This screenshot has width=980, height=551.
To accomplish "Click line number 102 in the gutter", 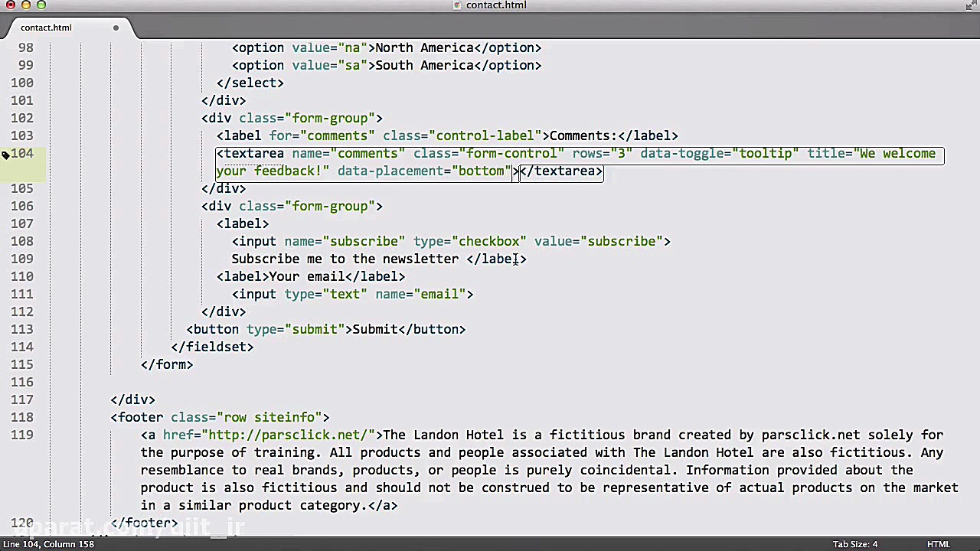I will (22, 118).
